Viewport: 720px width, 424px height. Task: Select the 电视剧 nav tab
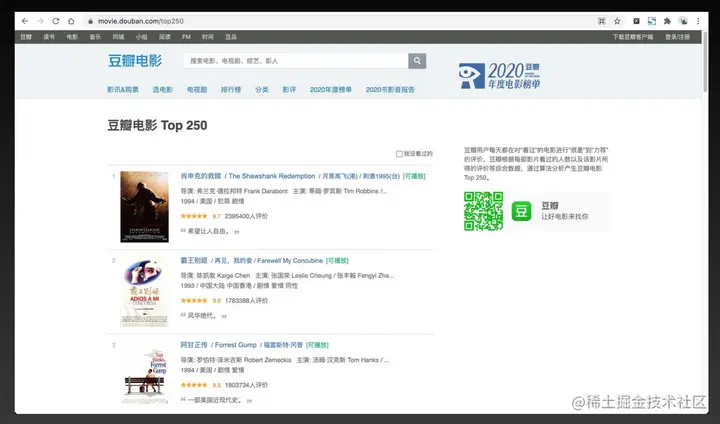(197, 90)
